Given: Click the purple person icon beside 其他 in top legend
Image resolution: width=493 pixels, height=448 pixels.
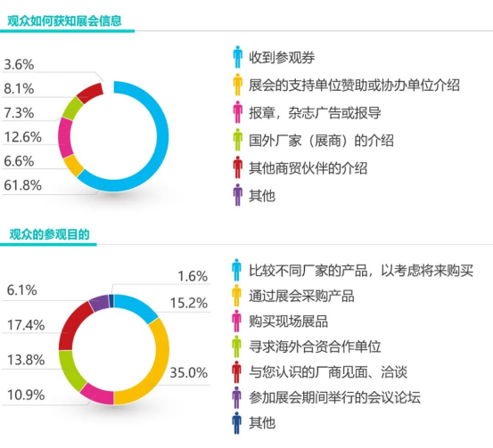Looking at the screenshot, I should [x=238, y=195].
